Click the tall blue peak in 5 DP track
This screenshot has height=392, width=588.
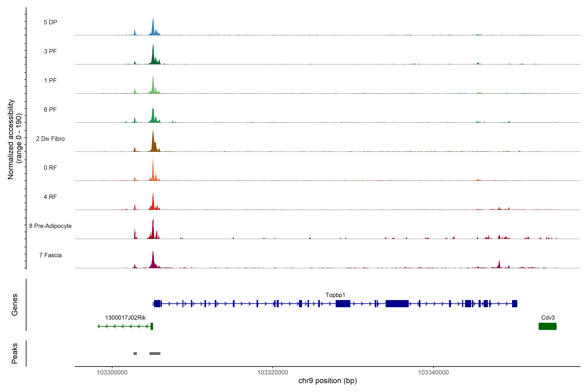coord(153,27)
